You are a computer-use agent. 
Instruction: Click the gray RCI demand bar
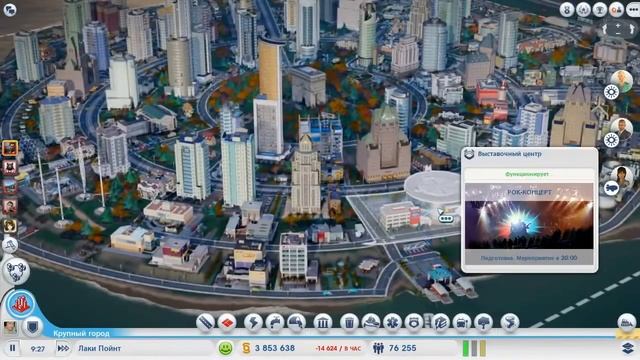474,348
